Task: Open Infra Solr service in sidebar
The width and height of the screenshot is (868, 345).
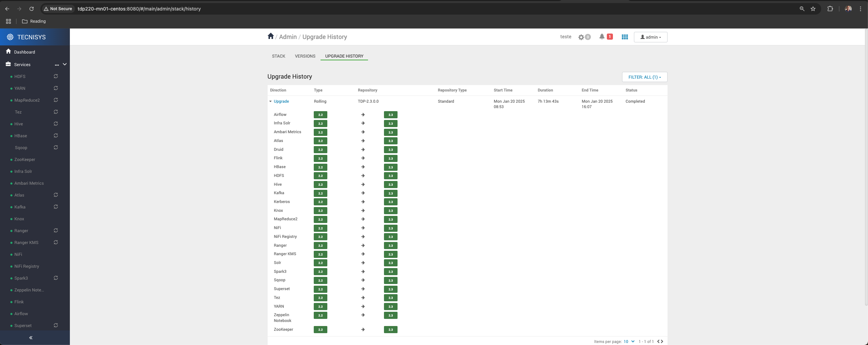Action: [23, 171]
